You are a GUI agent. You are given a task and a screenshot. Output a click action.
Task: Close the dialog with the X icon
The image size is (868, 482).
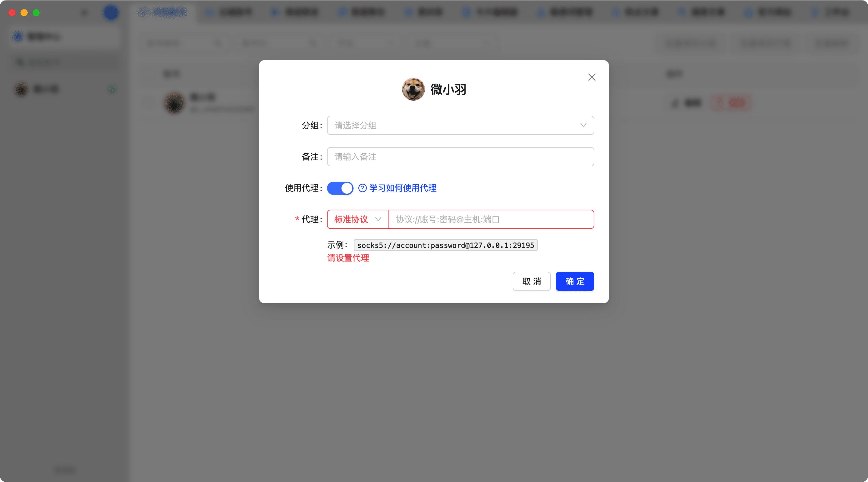pyautogui.click(x=592, y=77)
